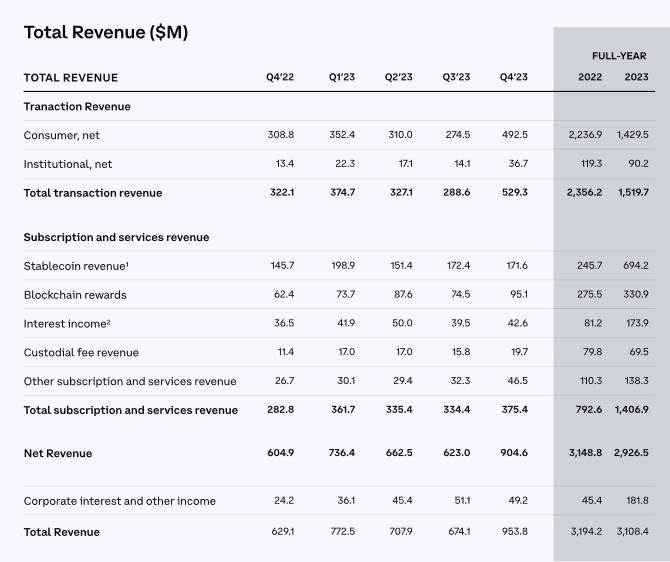Screen dimensions: 670x562
Task: Select the 2023 Net Revenue value 2,926.5
Action: click(630, 454)
